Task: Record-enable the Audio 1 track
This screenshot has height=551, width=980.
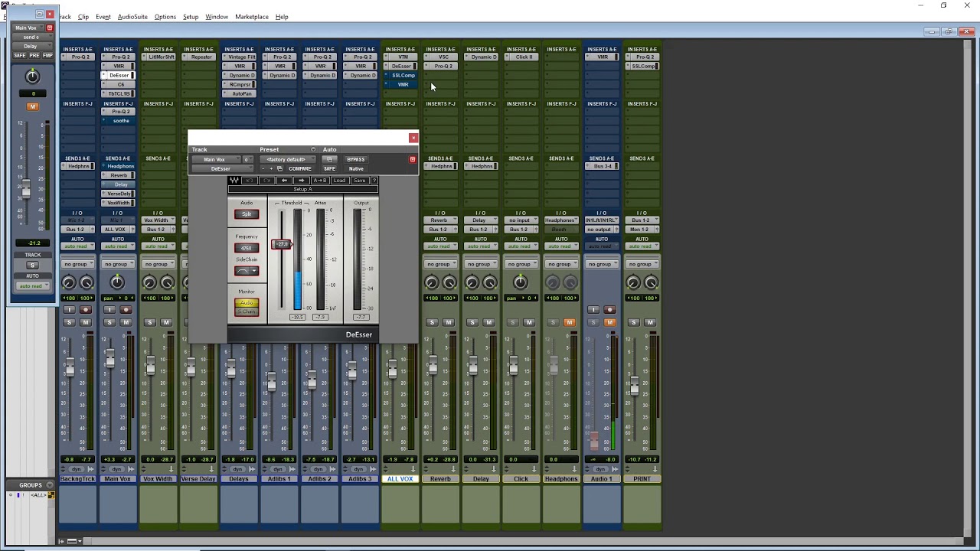Action: coord(610,310)
